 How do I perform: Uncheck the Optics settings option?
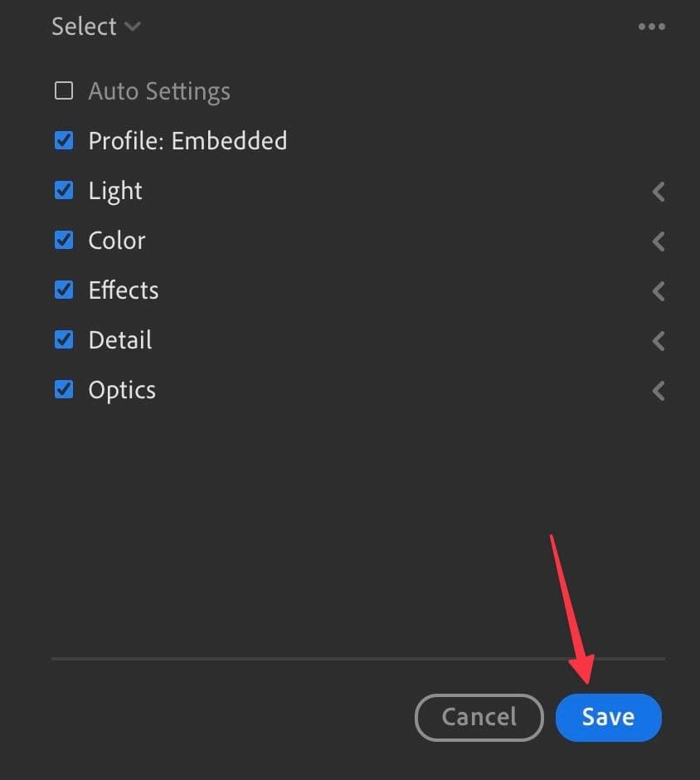pos(64,389)
